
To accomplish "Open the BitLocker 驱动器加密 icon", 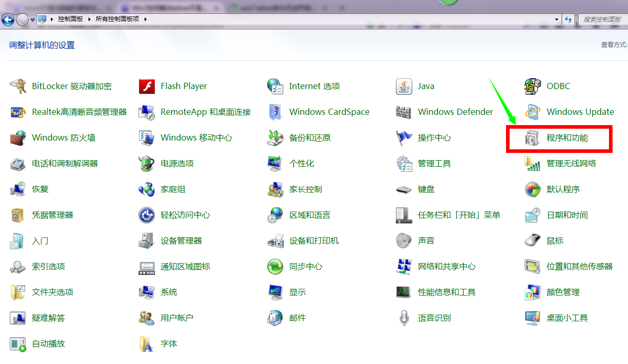I will pyautogui.click(x=18, y=86).
